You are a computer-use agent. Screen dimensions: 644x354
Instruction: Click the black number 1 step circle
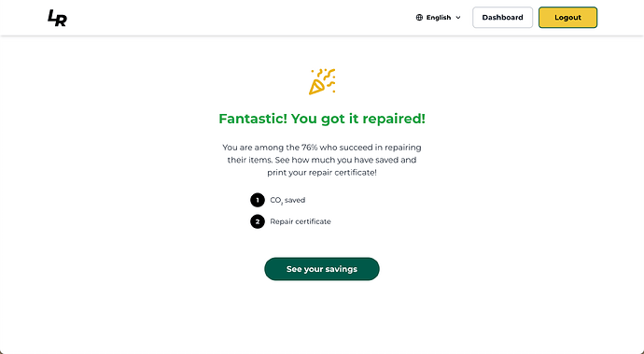coord(258,200)
